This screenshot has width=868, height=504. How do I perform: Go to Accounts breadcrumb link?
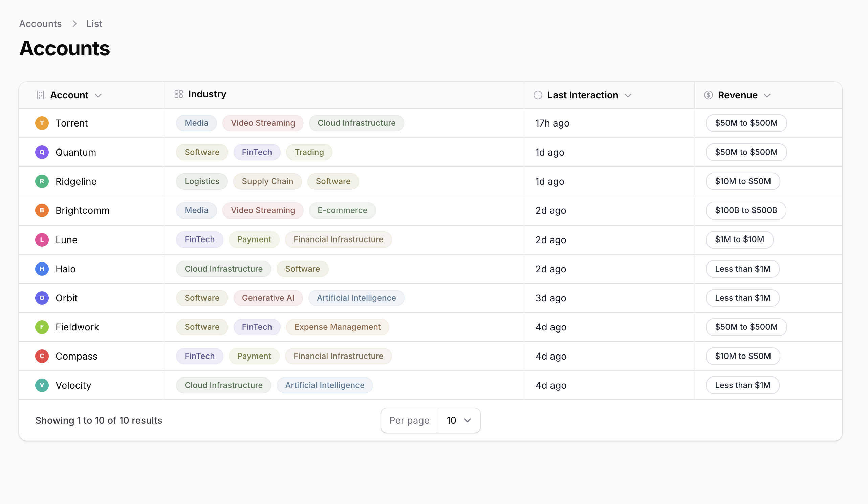pyautogui.click(x=40, y=24)
